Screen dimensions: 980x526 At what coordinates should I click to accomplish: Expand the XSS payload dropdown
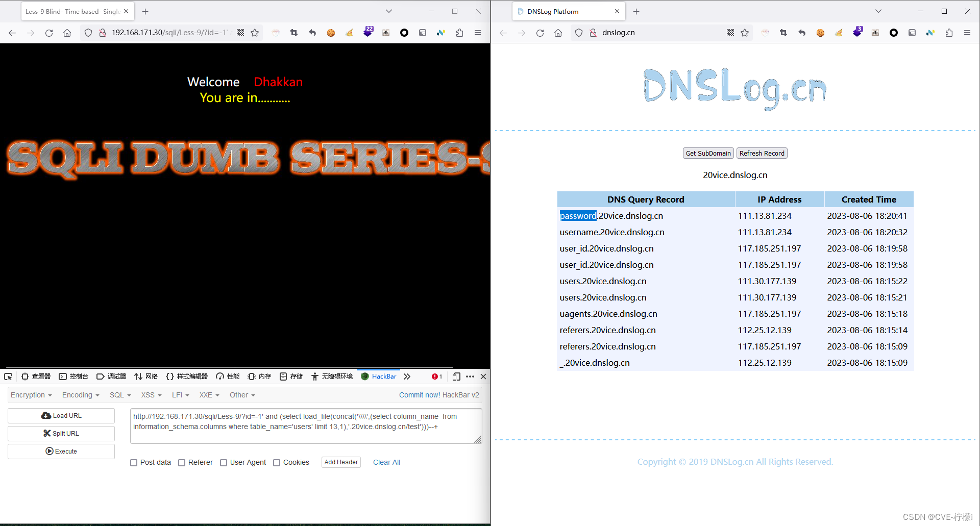[x=152, y=395]
